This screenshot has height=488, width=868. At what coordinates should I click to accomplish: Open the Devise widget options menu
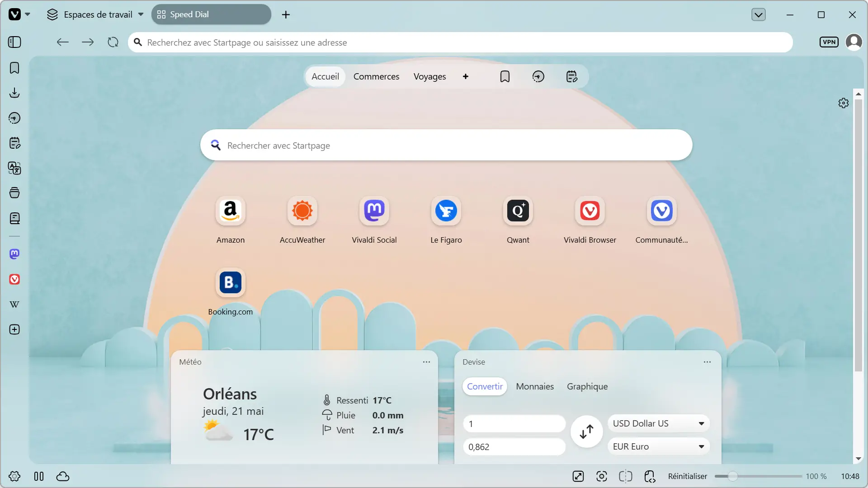click(x=707, y=362)
